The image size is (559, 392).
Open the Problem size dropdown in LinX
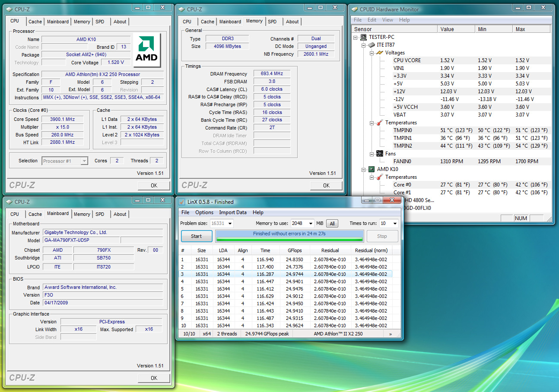click(230, 224)
